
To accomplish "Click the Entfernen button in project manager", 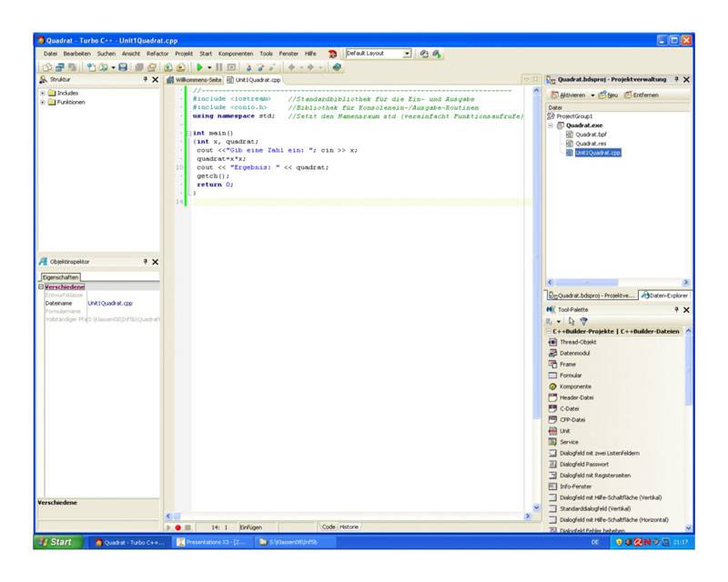I will 642,95.
